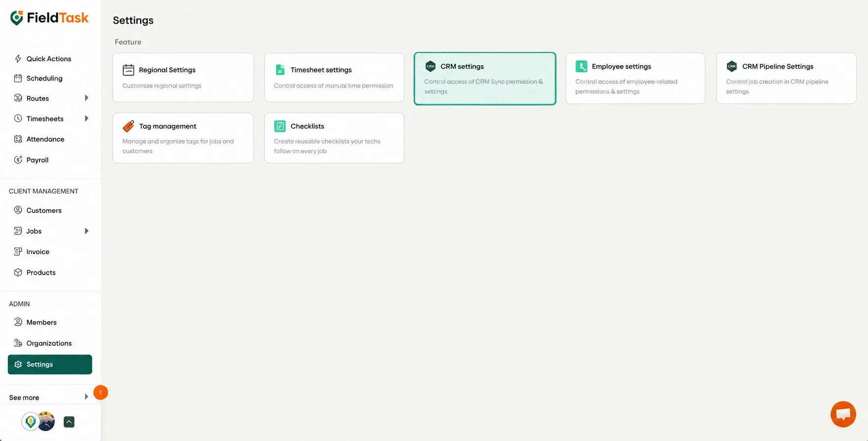This screenshot has width=868, height=441.
Task: Open the account switcher up-arrow button
Action: tap(69, 422)
